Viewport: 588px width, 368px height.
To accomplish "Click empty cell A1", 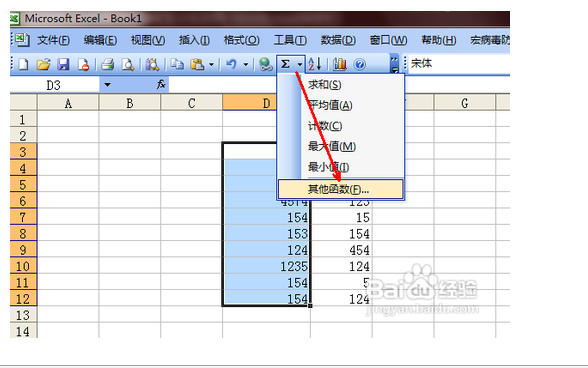I will pyautogui.click(x=68, y=119).
